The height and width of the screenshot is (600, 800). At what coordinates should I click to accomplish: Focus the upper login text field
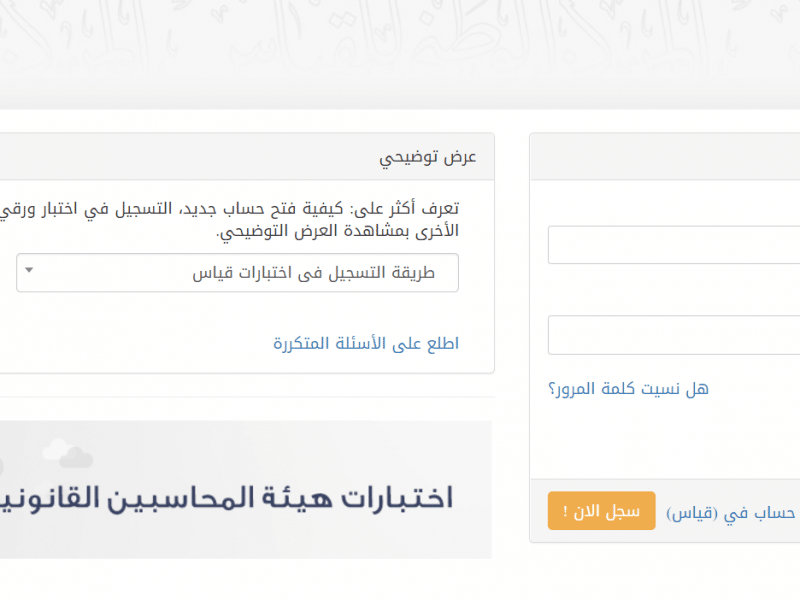pyautogui.click(x=674, y=245)
